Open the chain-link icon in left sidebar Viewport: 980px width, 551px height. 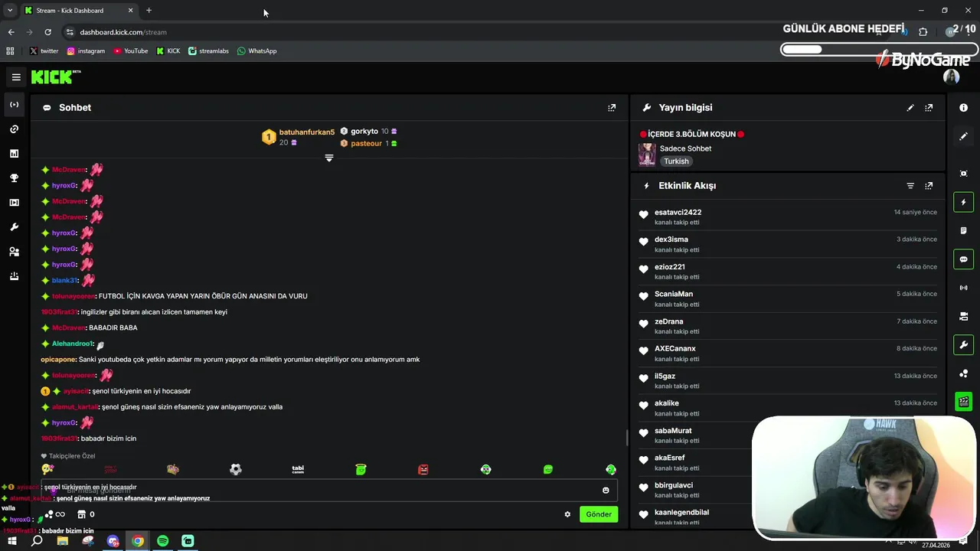point(14,129)
